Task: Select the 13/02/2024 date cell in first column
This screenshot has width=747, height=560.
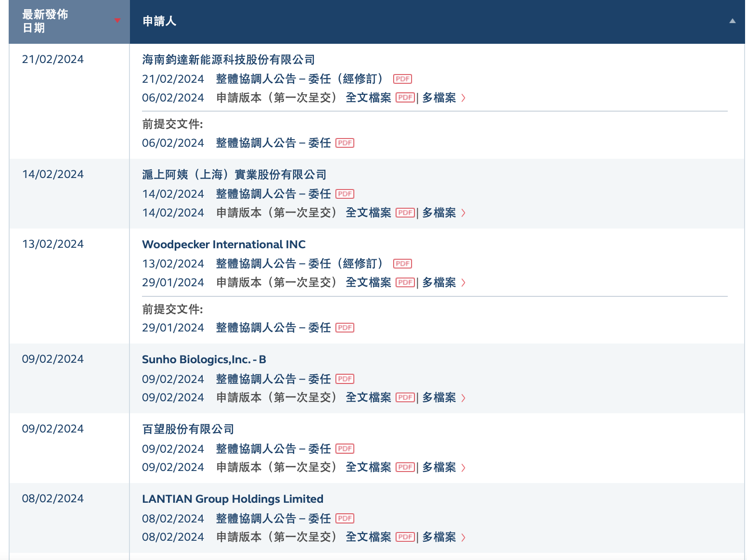Action: click(x=53, y=244)
